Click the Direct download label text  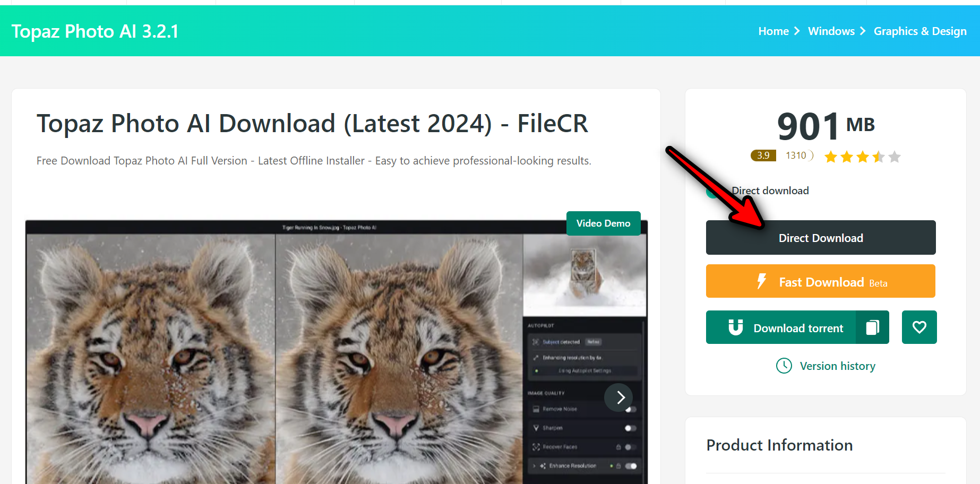[x=770, y=191]
